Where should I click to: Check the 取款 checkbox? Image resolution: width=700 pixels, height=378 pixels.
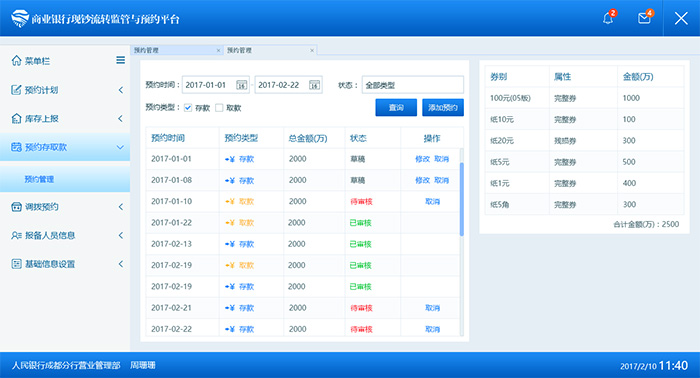tap(219, 108)
